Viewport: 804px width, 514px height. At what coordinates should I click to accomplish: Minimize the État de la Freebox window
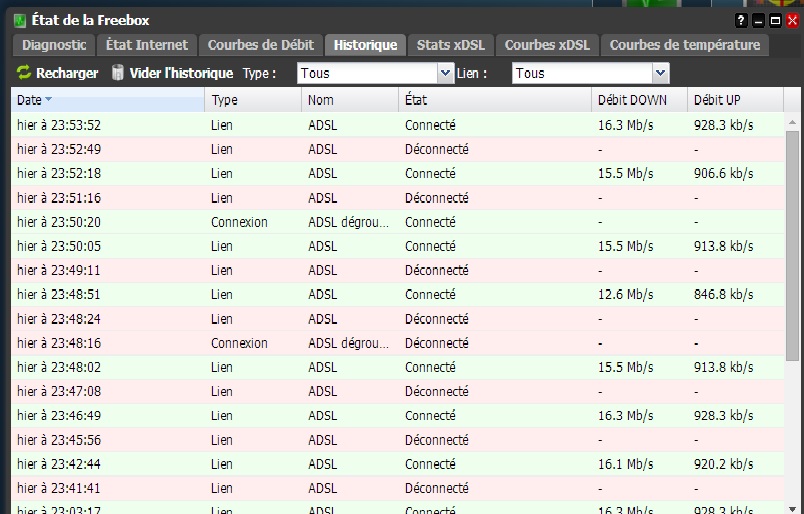[758, 21]
